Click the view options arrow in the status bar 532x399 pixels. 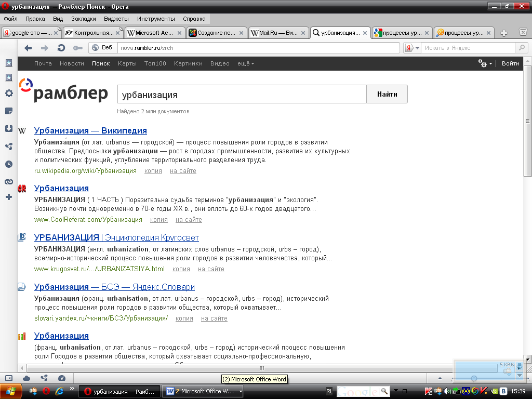[440, 378]
